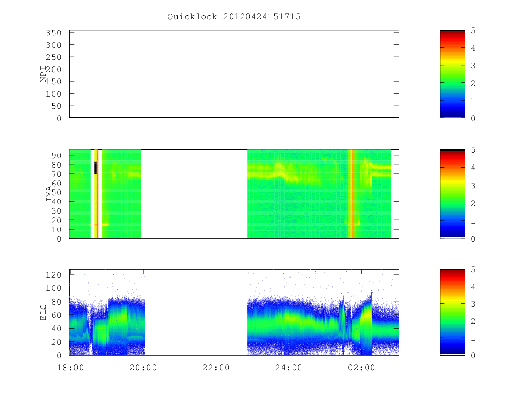Click the 250 tick on NPI axis
This screenshot has width=532, height=399.
pyautogui.click(x=54, y=57)
